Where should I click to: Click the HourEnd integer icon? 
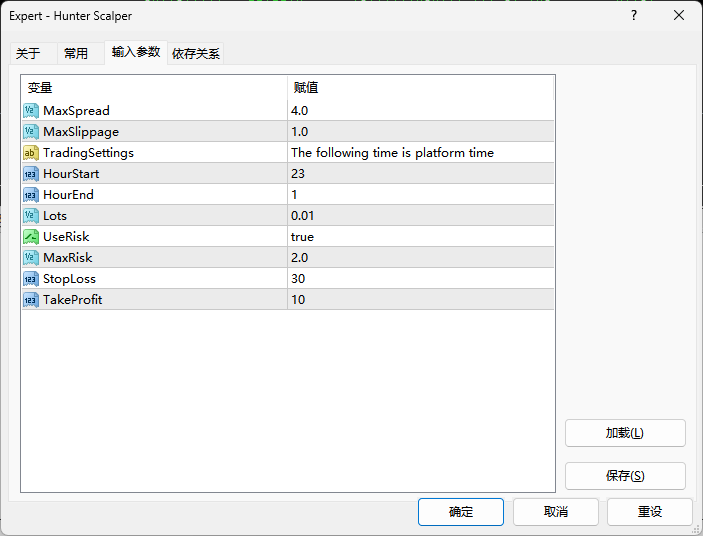tap(30, 195)
